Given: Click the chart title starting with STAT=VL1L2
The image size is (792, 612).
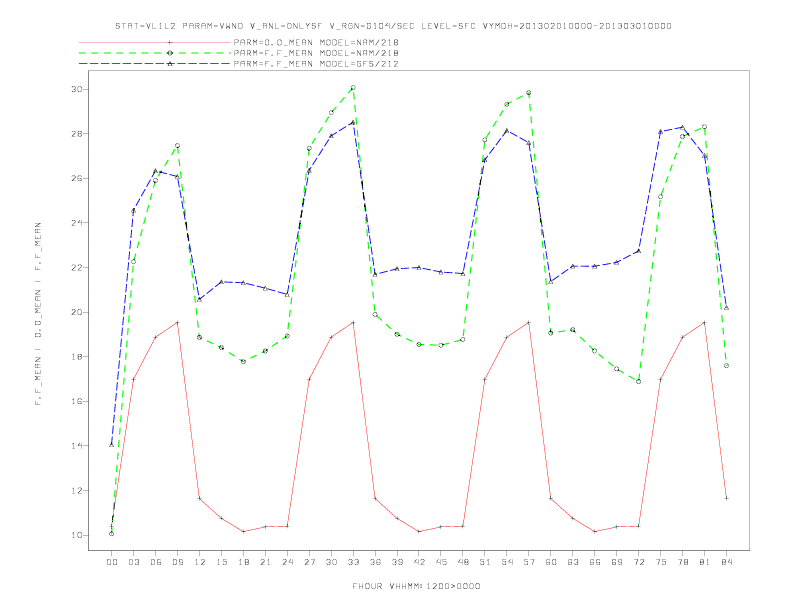Looking at the screenshot, I should pos(393,26).
